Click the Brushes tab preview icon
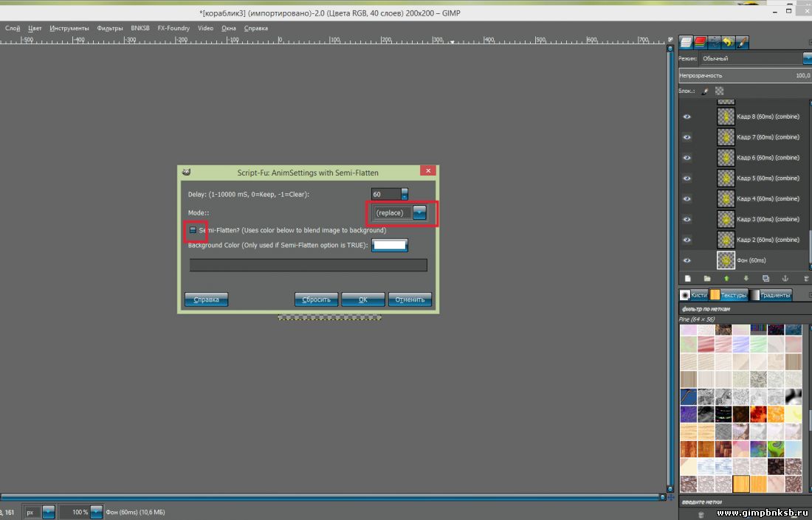The height and width of the screenshot is (520, 812). [685, 295]
